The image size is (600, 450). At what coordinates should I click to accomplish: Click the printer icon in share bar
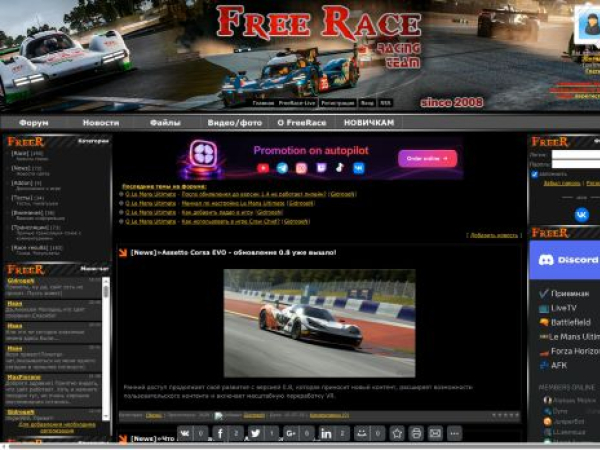416,434
